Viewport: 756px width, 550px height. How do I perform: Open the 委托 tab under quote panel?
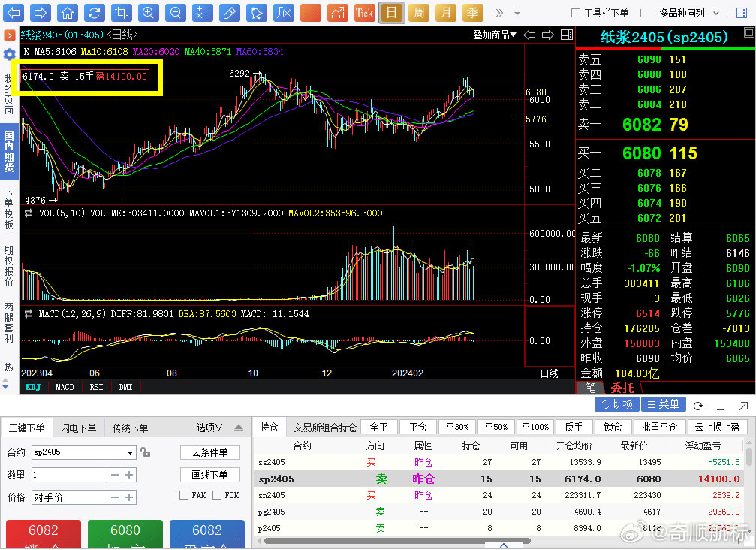coord(622,388)
